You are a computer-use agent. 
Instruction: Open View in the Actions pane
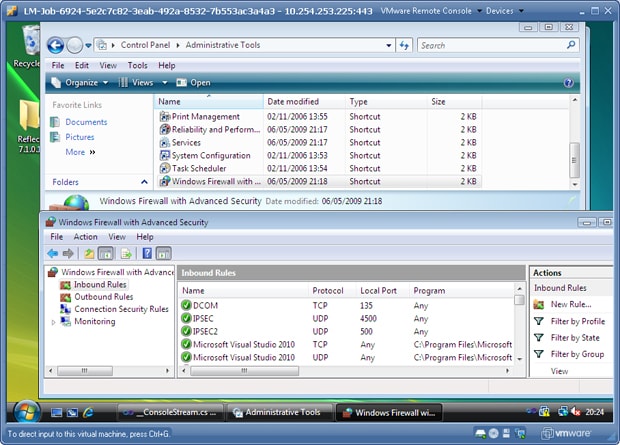point(560,371)
